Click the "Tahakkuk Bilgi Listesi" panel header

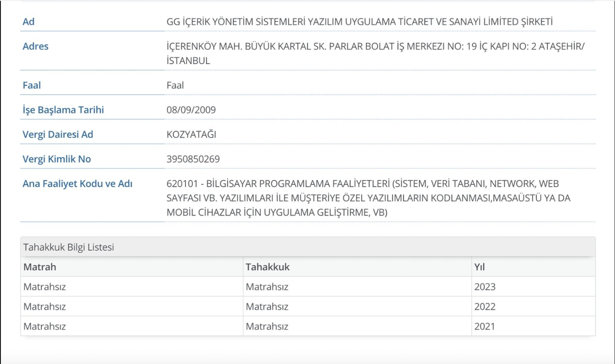69,247
